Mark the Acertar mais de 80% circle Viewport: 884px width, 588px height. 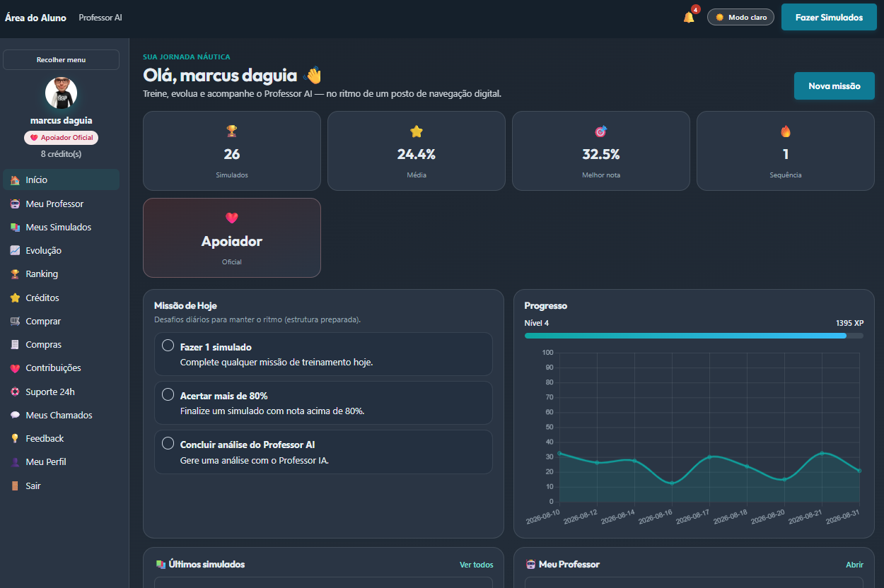(168, 394)
